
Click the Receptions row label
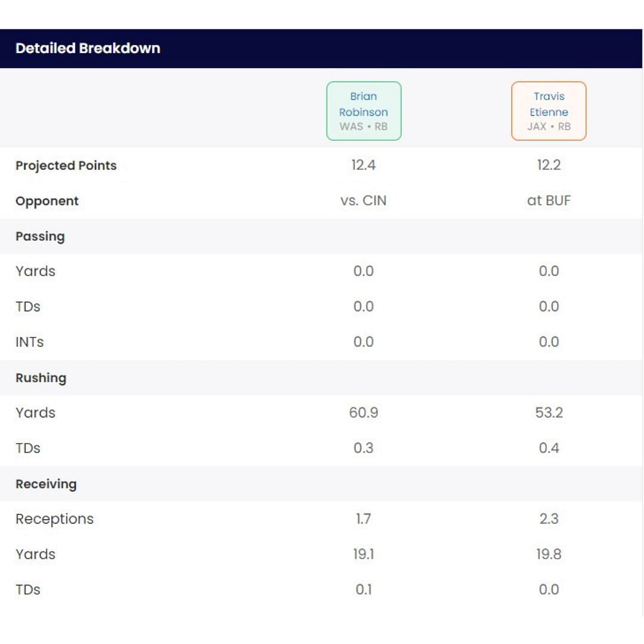coord(54,519)
